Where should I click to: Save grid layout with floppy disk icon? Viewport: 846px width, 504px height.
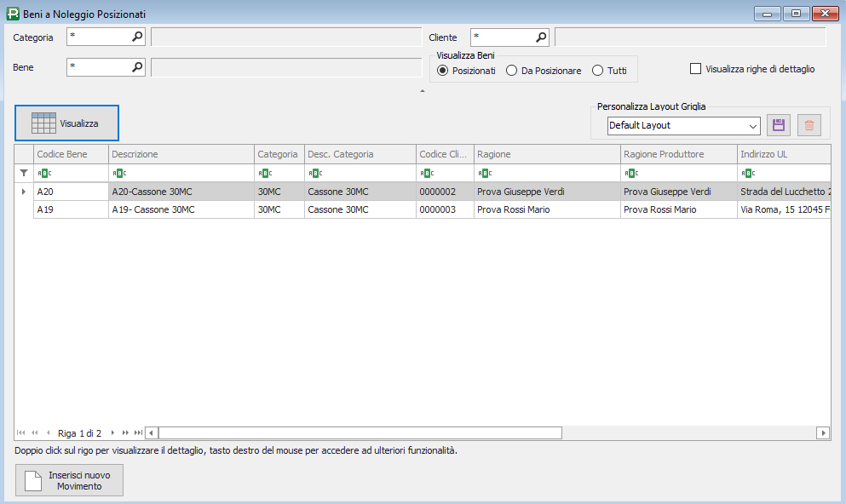point(778,125)
